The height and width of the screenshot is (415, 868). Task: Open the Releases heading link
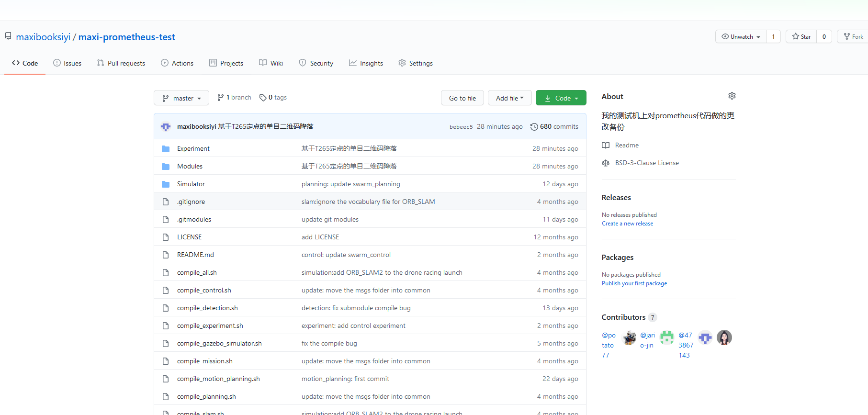point(616,198)
